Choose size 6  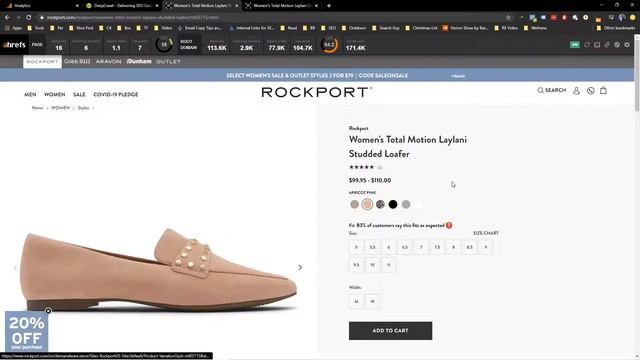pos(389,247)
